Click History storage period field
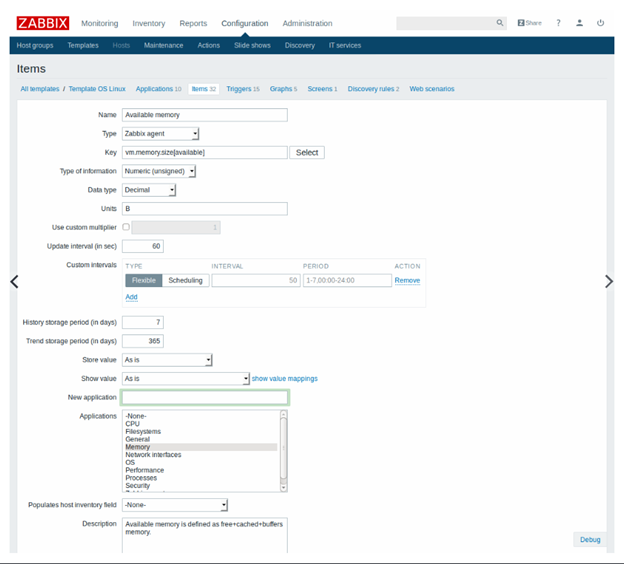 (x=142, y=322)
